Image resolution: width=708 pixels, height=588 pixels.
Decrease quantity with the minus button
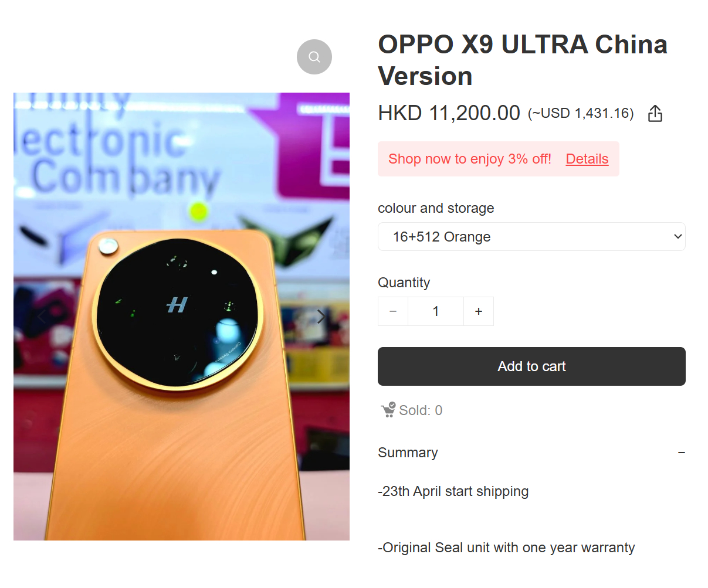pos(393,311)
